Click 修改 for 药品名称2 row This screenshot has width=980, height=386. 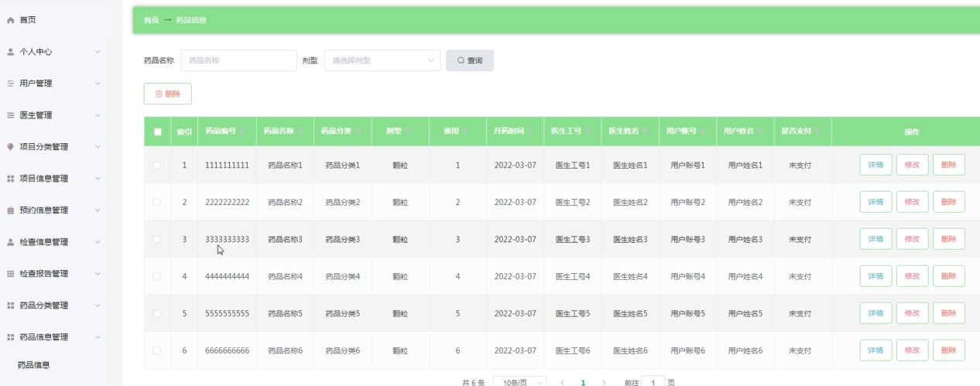point(913,202)
